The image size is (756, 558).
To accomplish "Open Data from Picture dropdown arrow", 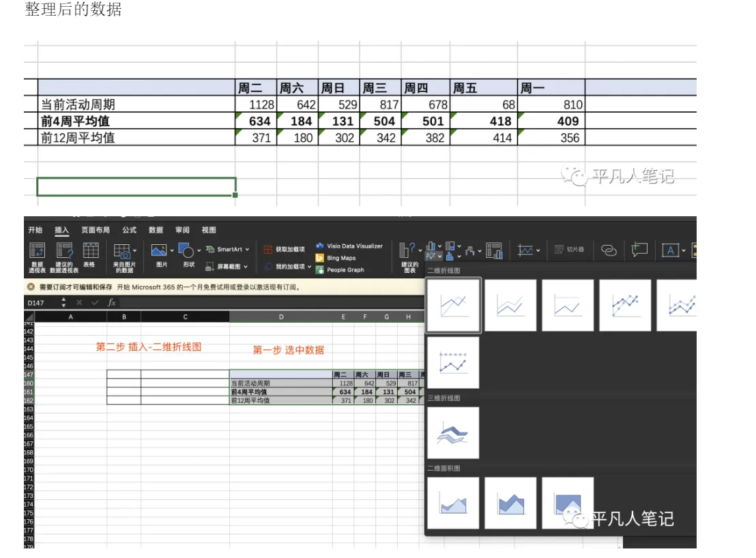I will point(134,250).
